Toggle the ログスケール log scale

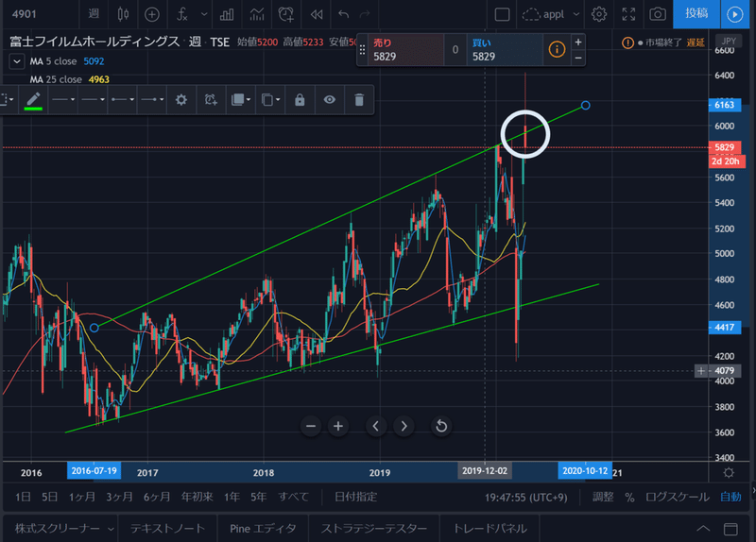click(x=678, y=497)
